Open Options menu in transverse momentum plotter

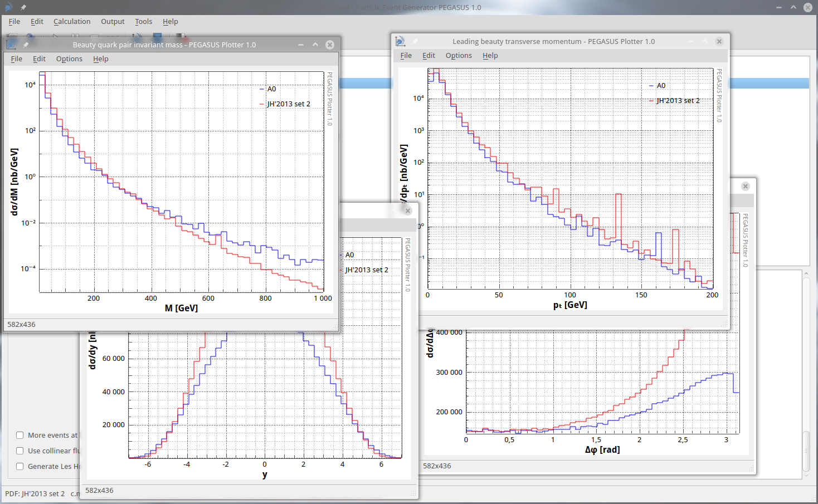click(459, 56)
